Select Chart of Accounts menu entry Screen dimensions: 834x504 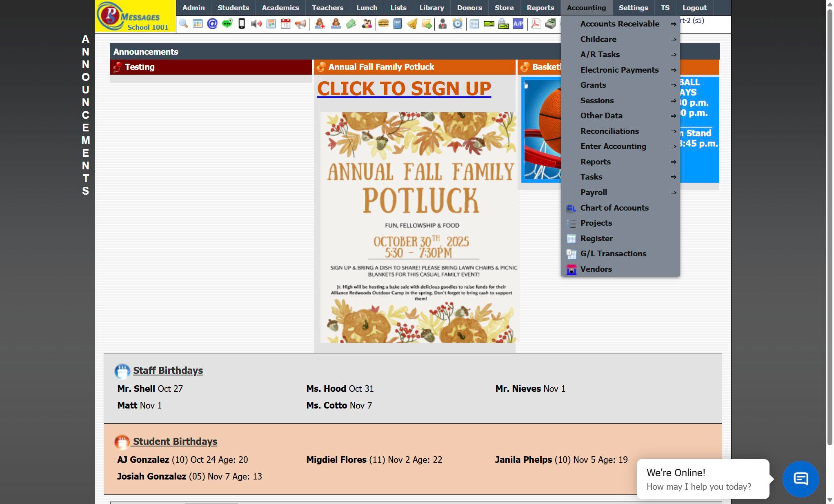(614, 208)
